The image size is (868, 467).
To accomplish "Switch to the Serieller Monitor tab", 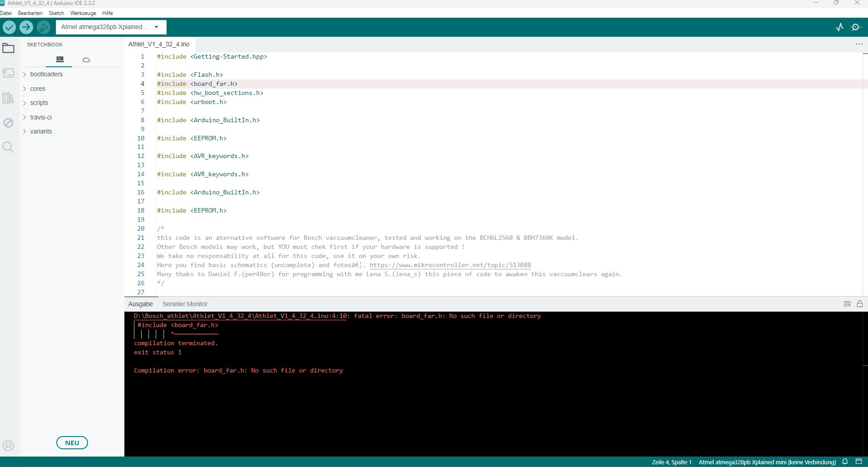I will coord(185,304).
